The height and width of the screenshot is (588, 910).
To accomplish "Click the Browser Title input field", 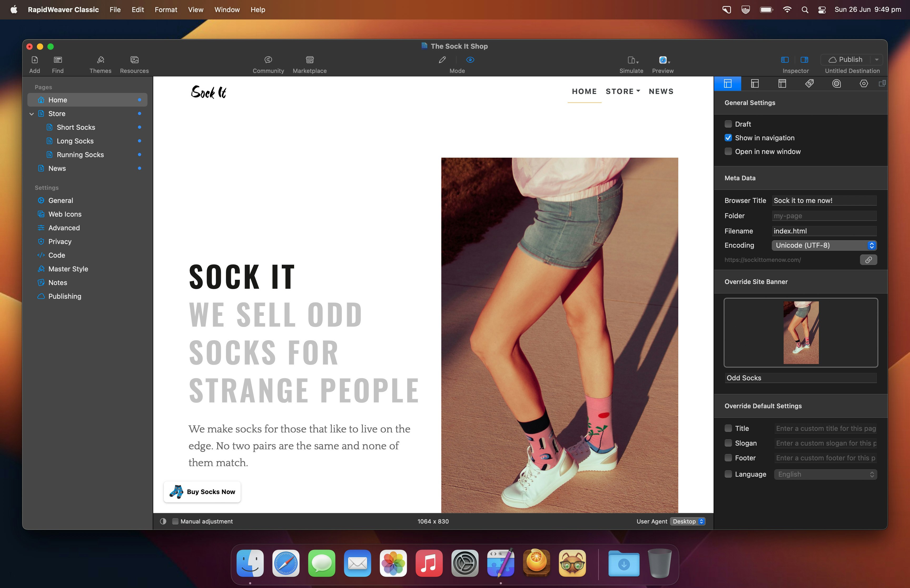I will [x=824, y=201].
